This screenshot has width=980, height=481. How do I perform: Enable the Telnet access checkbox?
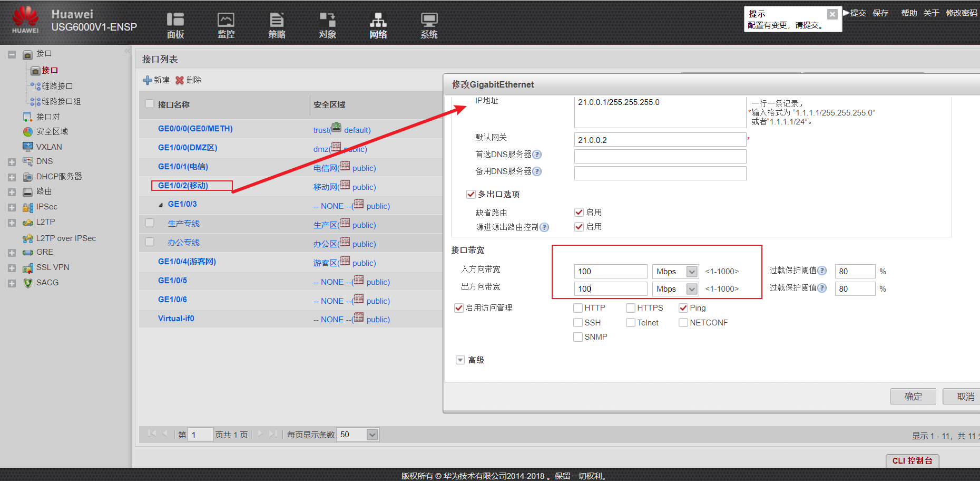click(x=631, y=322)
